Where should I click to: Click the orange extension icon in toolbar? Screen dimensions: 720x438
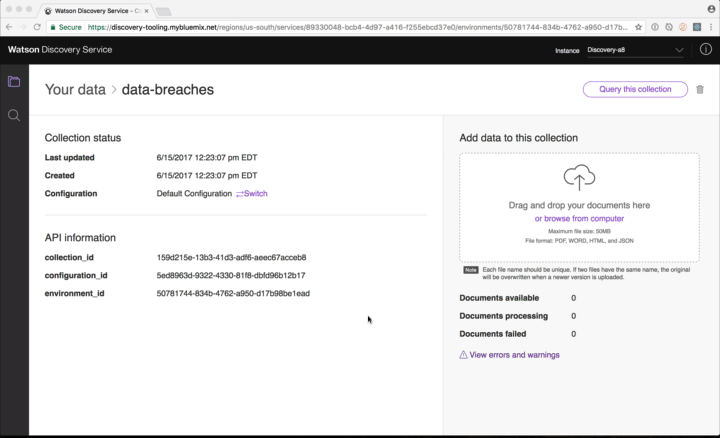pos(683,27)
